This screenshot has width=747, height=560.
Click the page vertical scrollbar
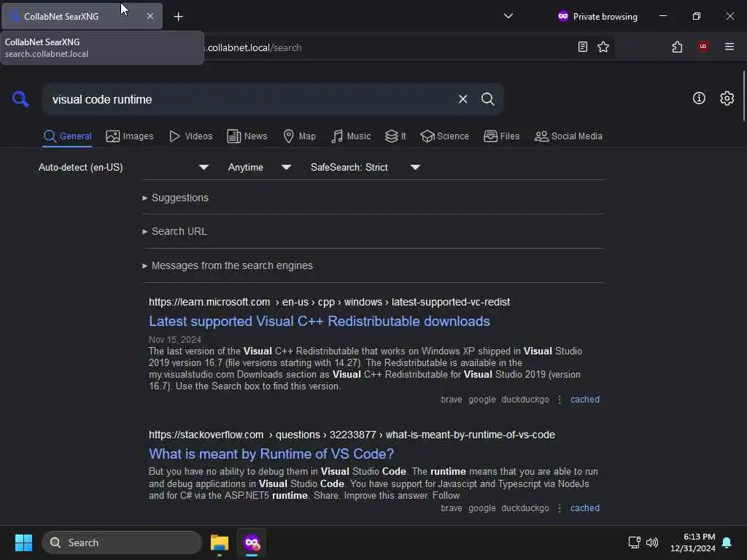tap(743, 96)
